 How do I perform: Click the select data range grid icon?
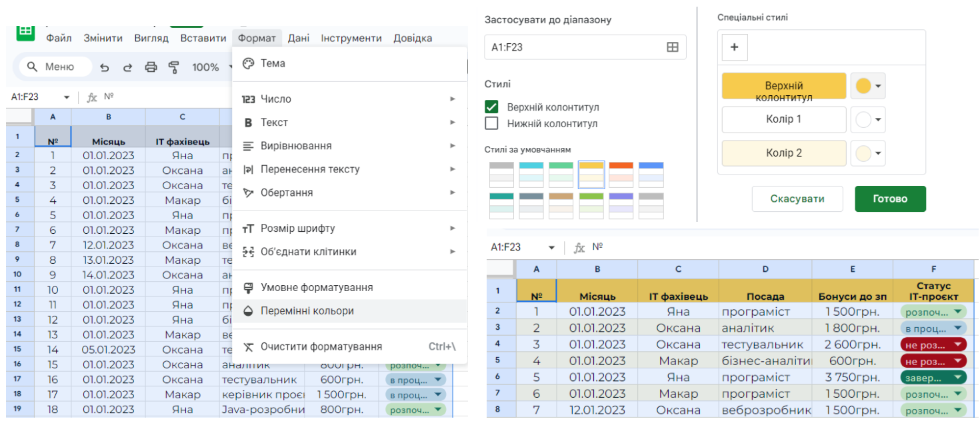[x=672, y=47]
